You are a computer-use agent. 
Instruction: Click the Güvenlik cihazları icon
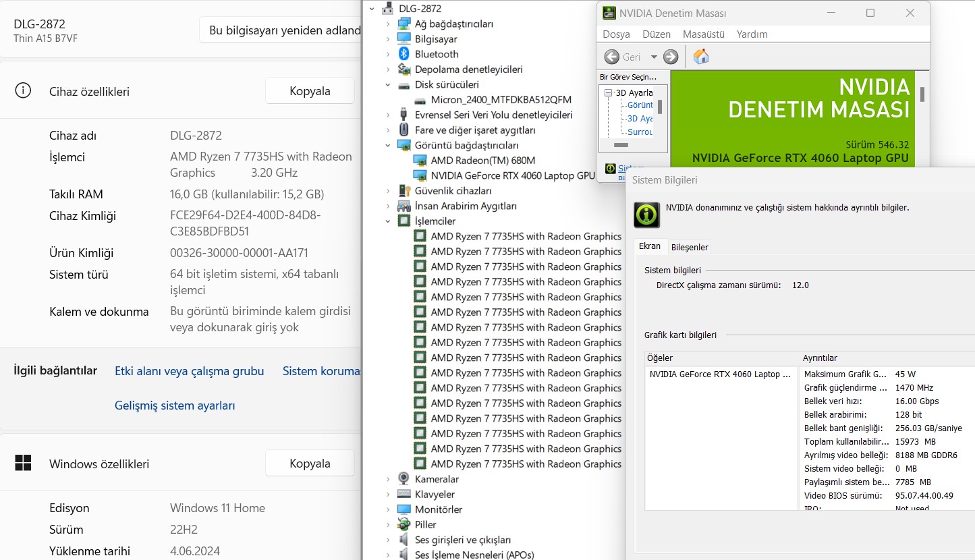tap(403, 191)
